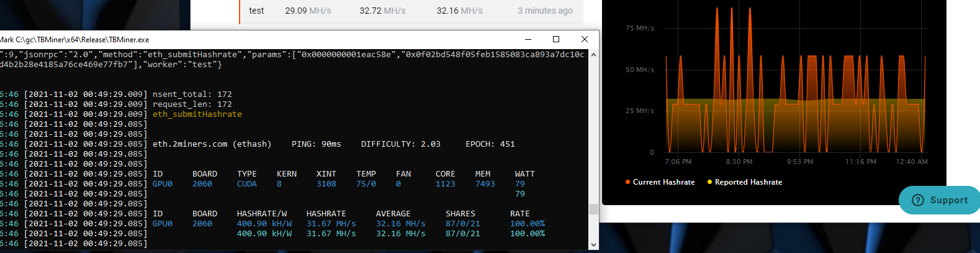Click the CORE value 1123
980x253 pixels.
pos(446,184)
